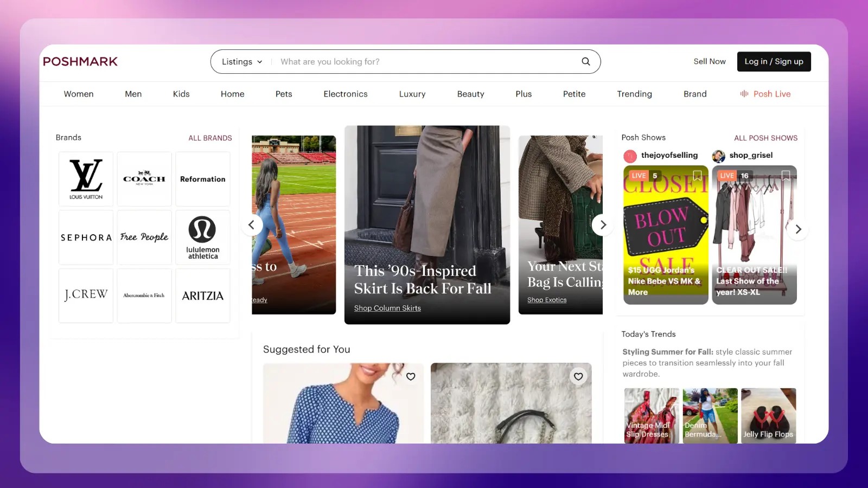Open Denim Bermuda trend thumbnail
This screenshot has height=488, width=868.
[710, 416]
